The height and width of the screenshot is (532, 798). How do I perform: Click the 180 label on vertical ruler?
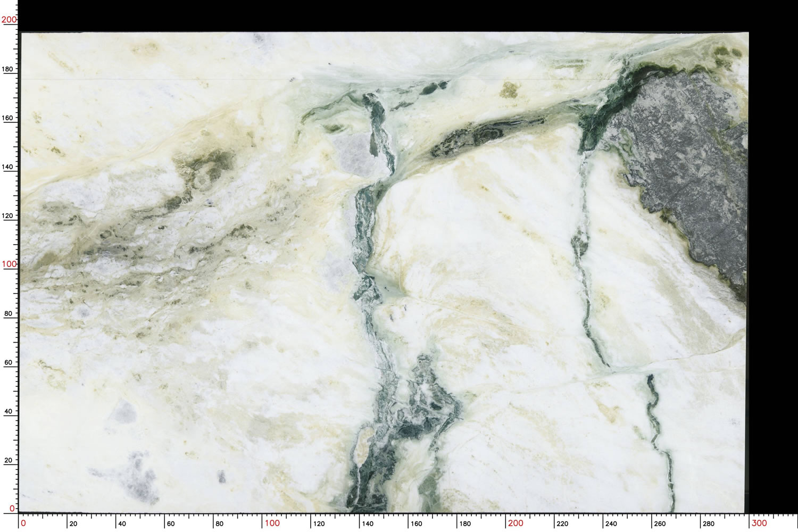(x=9, y=69)
